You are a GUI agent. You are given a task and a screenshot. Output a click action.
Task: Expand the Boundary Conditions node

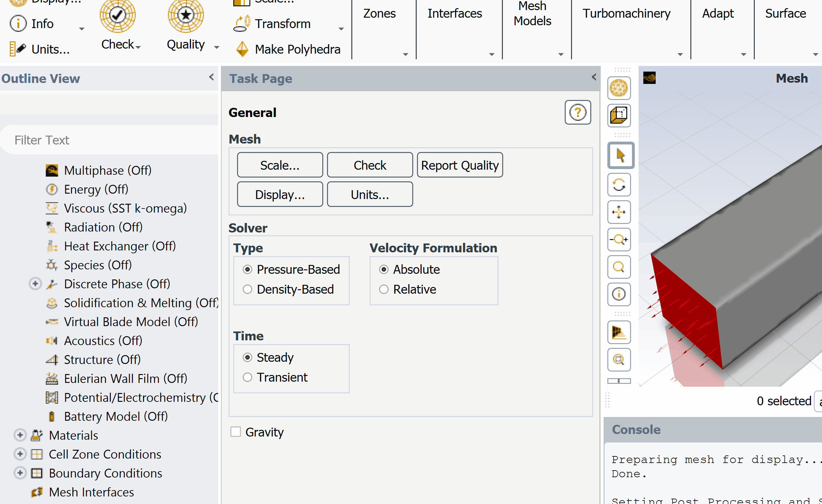click(x=20, y=473)
